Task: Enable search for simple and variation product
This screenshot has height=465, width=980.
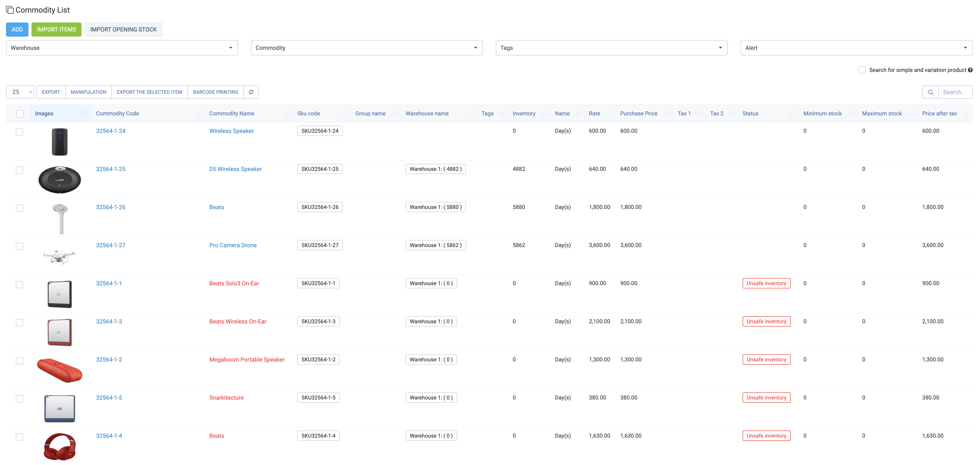Action: [862, 70]
